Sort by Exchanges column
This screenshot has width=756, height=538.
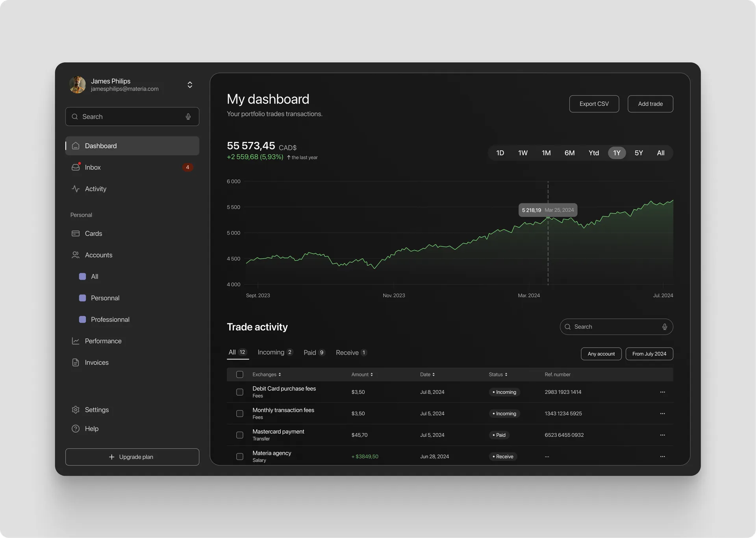point(267,375)
